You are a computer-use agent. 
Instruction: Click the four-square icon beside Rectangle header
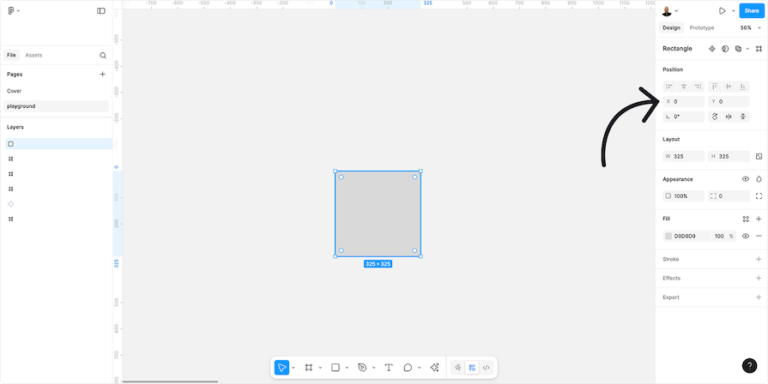click(759, 48)
